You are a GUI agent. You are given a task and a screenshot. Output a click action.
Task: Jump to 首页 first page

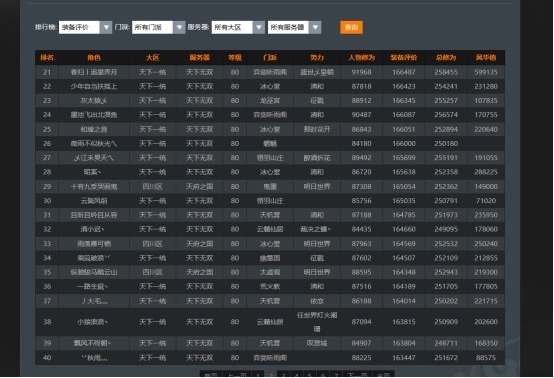click(211, 374)
